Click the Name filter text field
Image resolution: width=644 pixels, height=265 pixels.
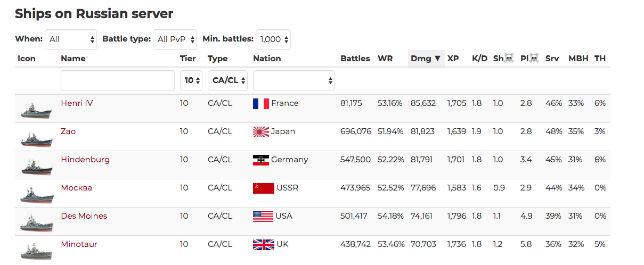click(x=118, y=81)
